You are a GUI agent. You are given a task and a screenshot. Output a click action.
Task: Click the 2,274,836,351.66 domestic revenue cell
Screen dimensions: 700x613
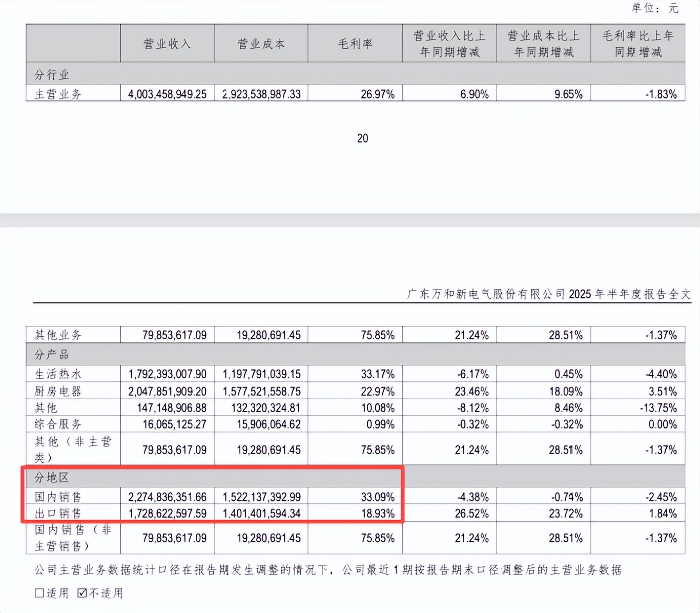(x=168, y=497)
